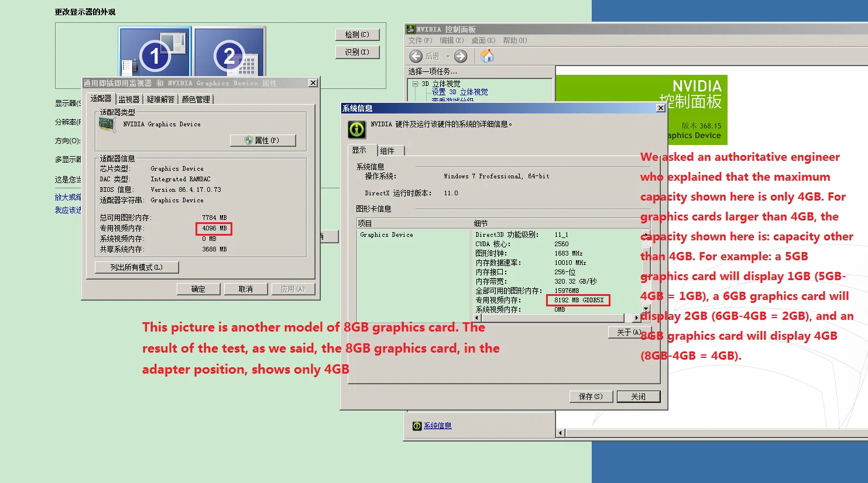The width and height of the screenshot is (868, 483).
Task: Click the 列出所有模式(L) button
Action: [x=137, y=267]
